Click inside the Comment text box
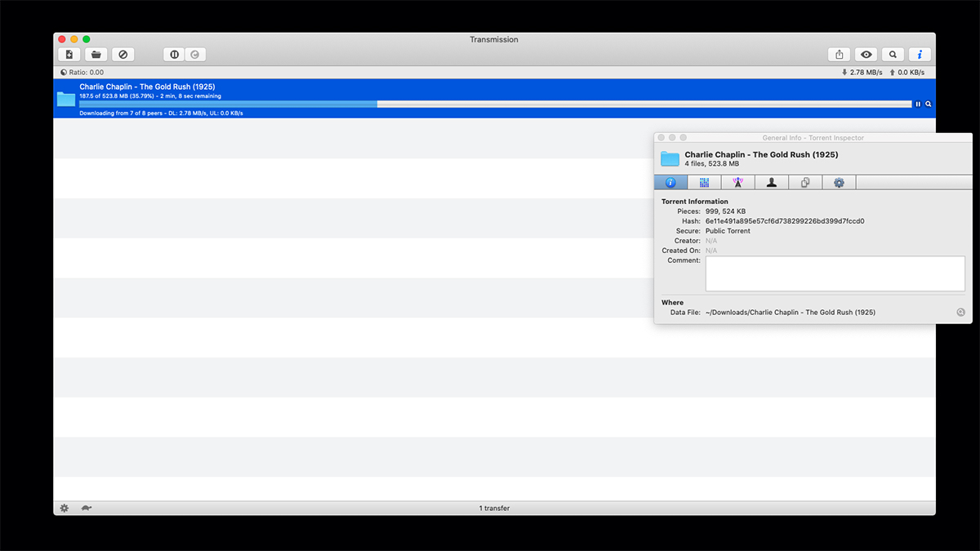Screen dimensions: 980x551 tap(835, 273)
